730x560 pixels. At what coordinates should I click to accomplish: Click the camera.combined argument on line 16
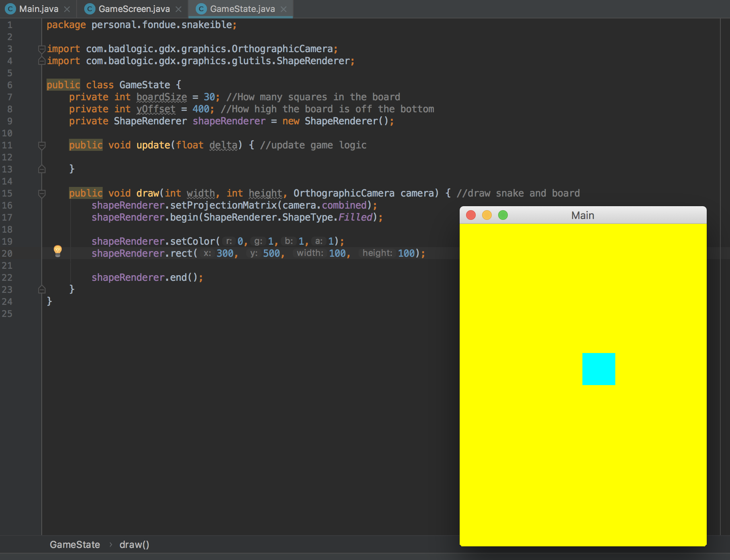pyautogui.click(x=324, y=205)
